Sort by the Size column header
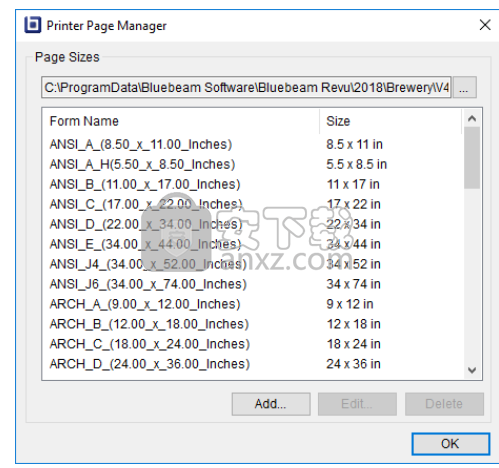 click(x=391, y=121)
